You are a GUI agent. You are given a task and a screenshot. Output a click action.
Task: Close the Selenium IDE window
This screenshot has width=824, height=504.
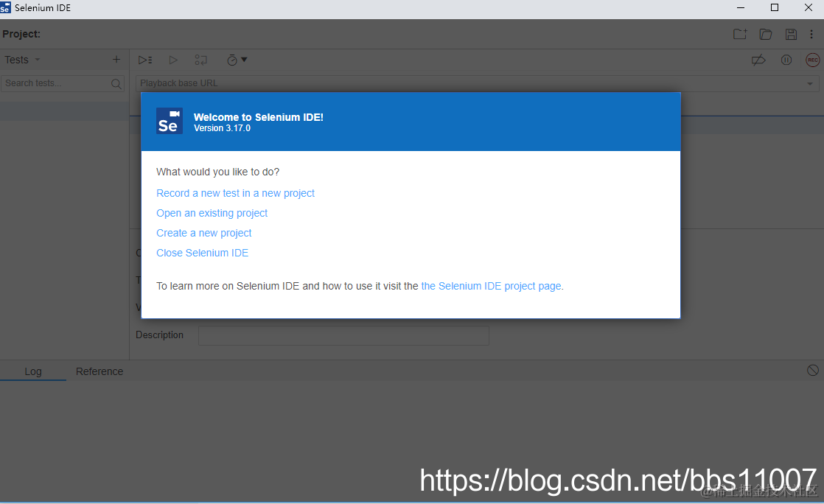pos(809,7)
